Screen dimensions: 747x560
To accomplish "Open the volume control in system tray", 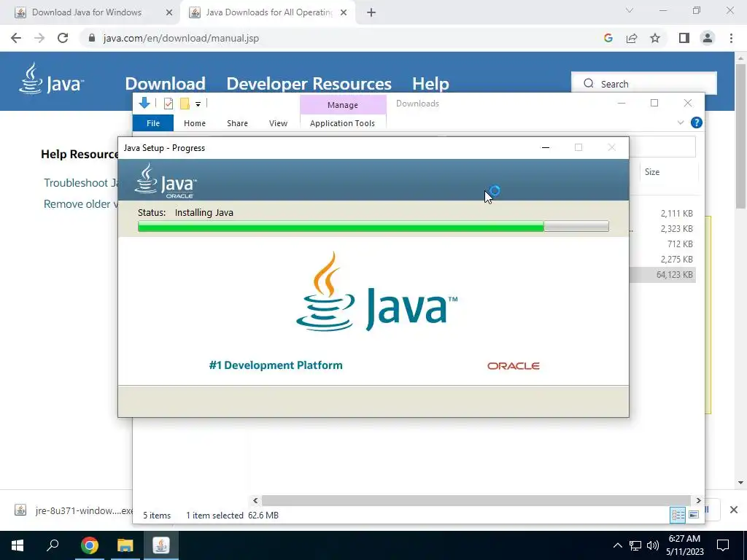I will [x=653, y=545].
